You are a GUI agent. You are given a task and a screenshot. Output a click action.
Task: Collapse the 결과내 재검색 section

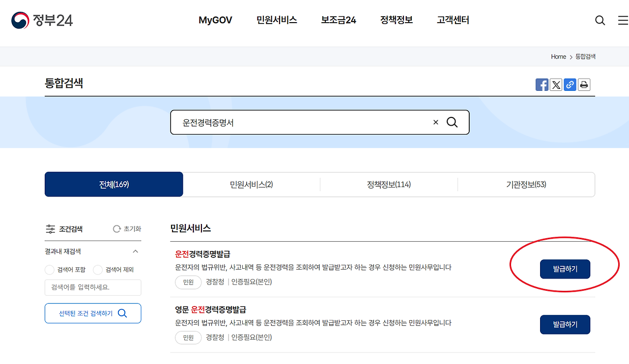coord(136,251)
